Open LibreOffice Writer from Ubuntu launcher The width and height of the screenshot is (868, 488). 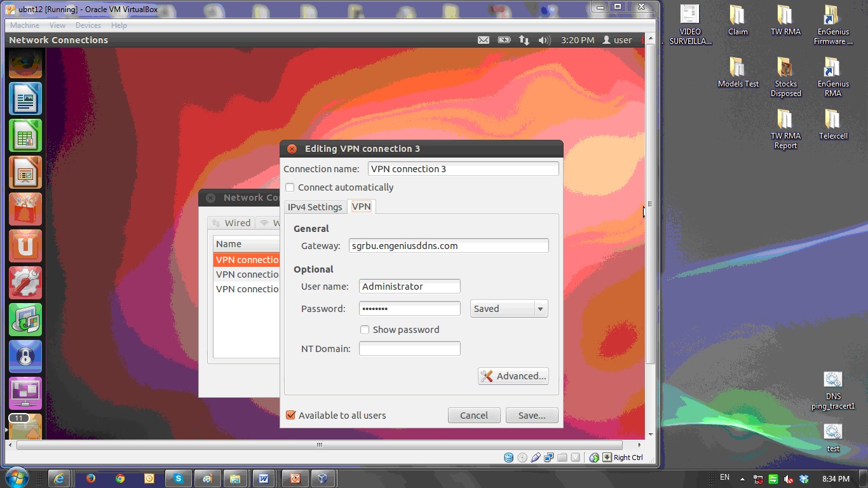click(x=25, y=98)
